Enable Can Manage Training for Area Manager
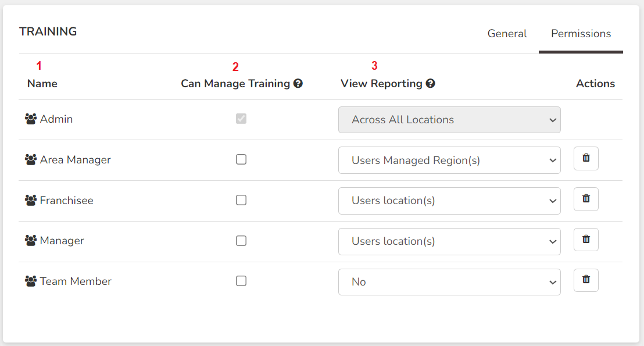 (241, 159)
